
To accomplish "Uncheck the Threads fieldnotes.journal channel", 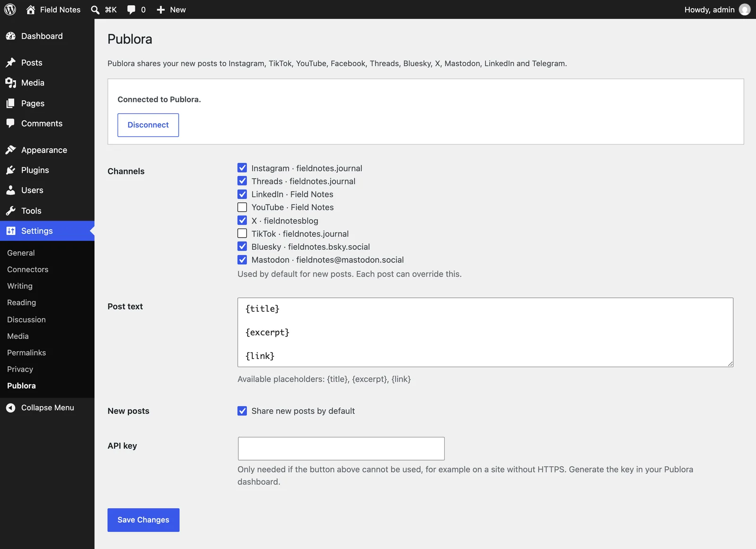I will coord(242,181).
